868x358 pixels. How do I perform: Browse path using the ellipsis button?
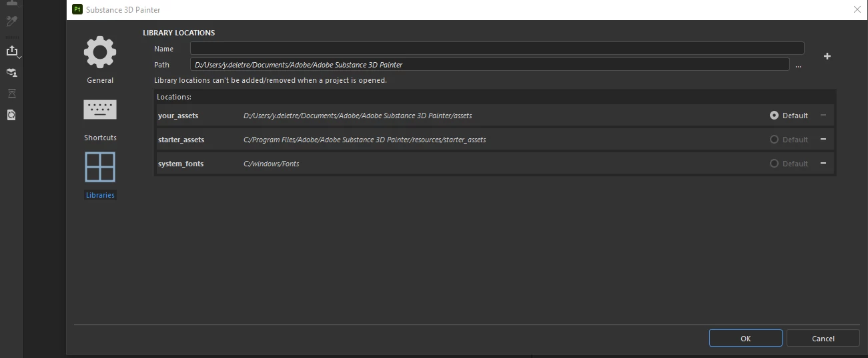[x=798, y=65]
